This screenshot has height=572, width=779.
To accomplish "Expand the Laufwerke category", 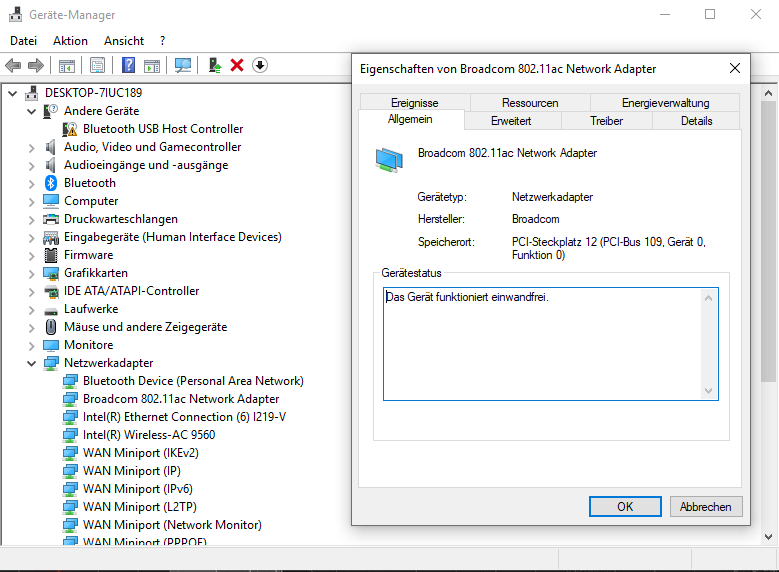I will pyautogui.click(x=31, y=310).
